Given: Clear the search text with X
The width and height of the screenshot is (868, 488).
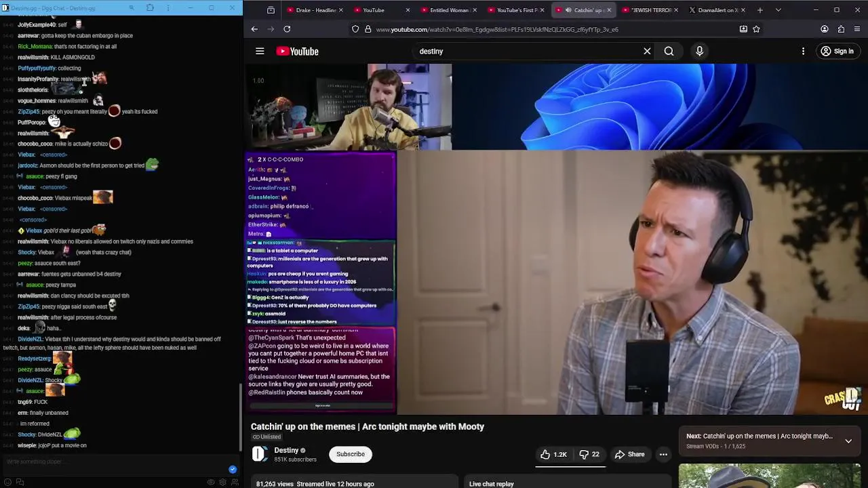Looking at the screenshot, I should point(647,52).
